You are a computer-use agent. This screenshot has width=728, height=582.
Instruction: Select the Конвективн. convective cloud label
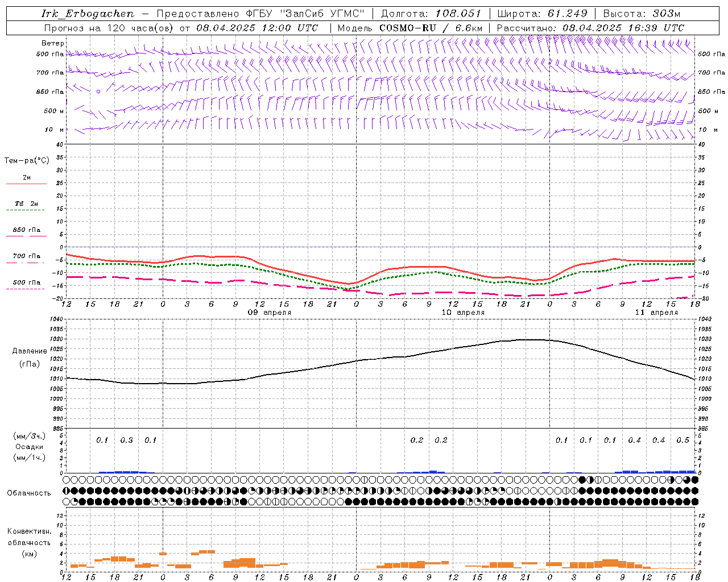29,531
